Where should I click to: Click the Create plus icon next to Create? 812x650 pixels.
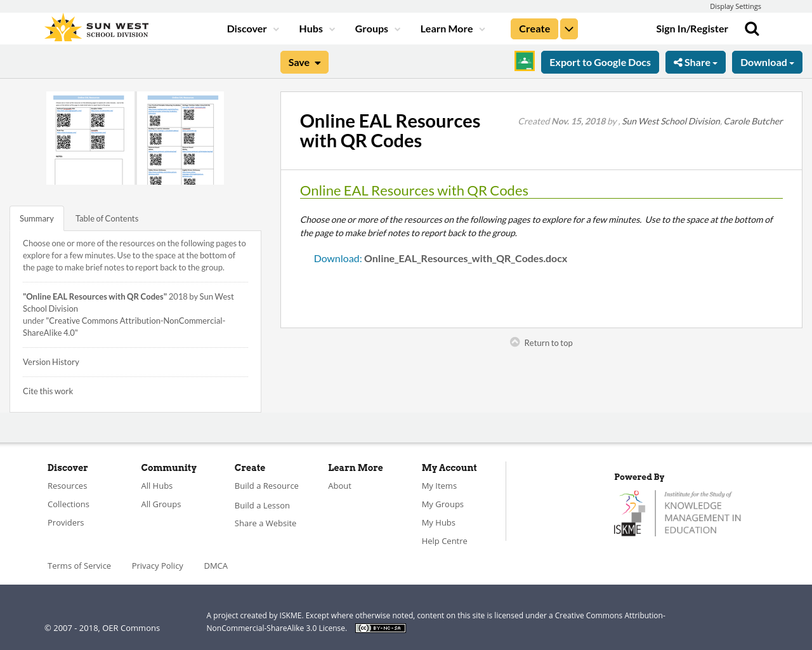pos(568,28)
